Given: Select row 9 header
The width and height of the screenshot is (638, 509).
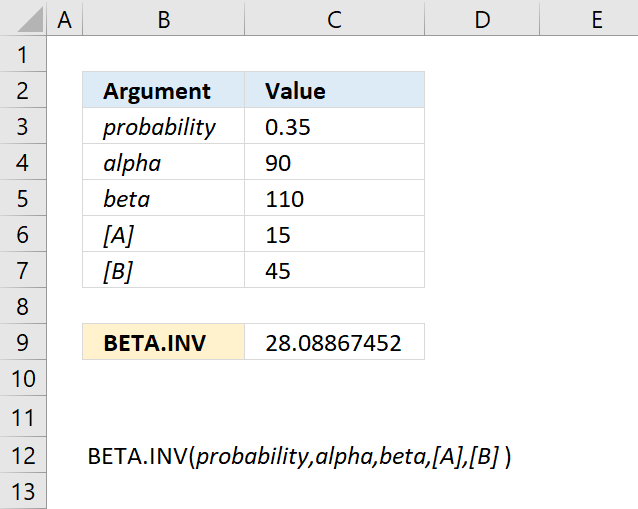Looking at the screenshot, I should coord(23,342).
